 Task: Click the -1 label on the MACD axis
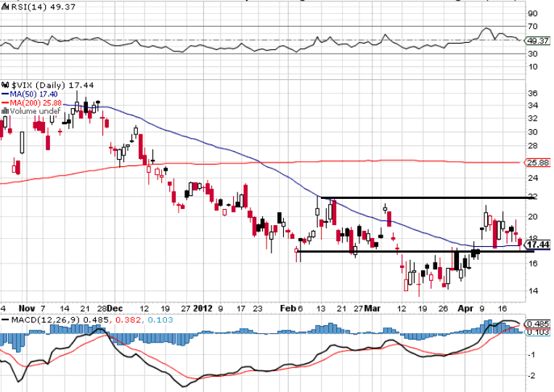(x=531, y=354)
